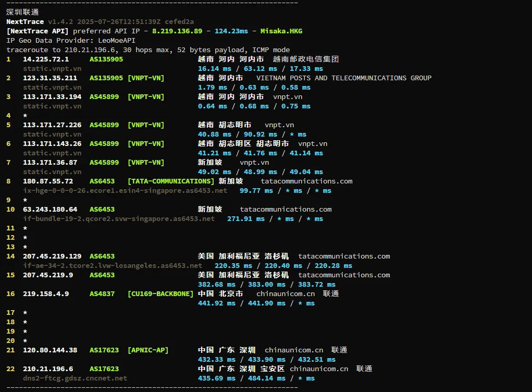Click hop 3 IP 113.171.33.194
Screen dimensions: 532x392
tap(52, 97)
